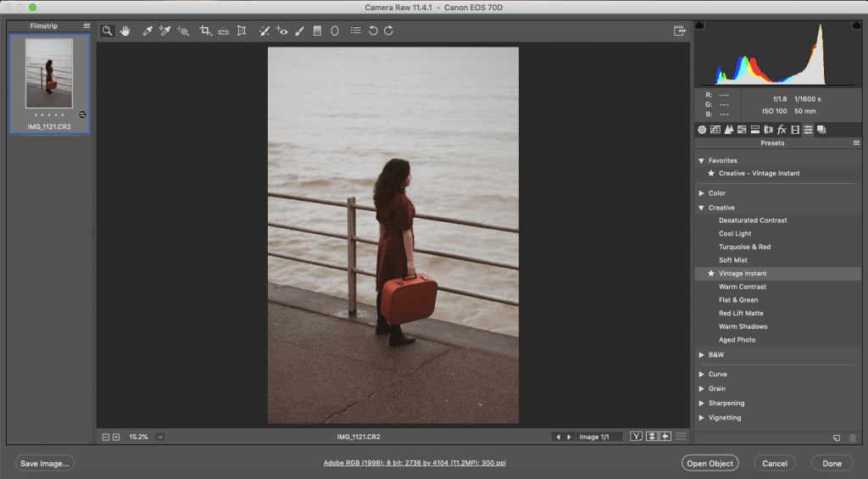Image resolution: width=868 pixels, height=479 pixels.
Task: Expand the B&W presets group
Action: (701, 354)
